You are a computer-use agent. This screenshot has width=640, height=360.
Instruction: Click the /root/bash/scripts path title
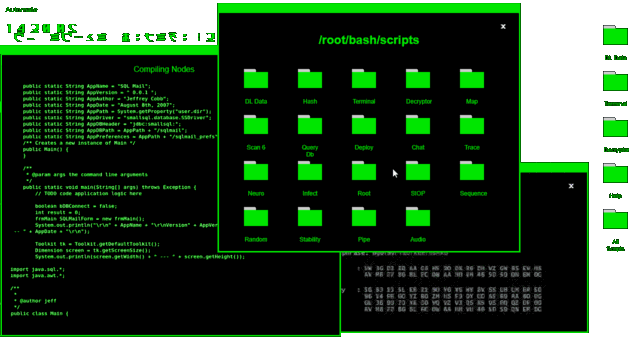pos(369,40)
